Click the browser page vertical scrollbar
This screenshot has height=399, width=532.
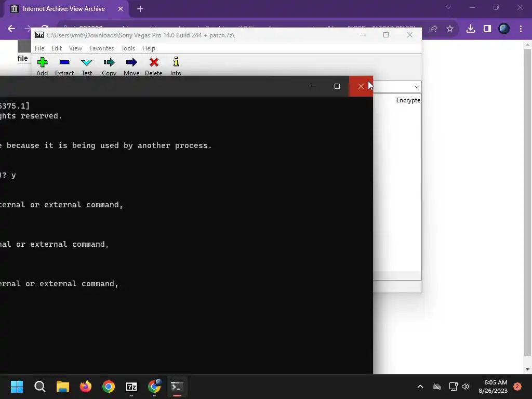pos(527,202)
